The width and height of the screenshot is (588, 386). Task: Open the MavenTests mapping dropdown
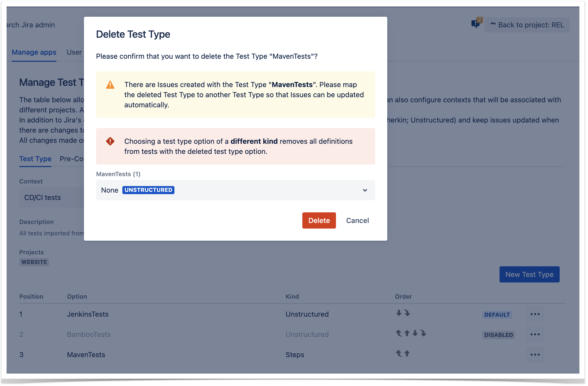[235, 190]
